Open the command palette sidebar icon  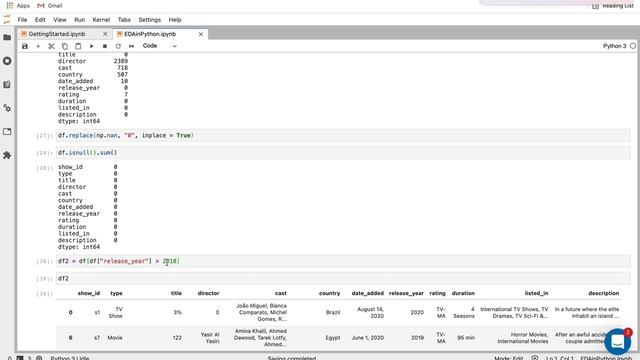pyautogui.click(x=7, y=84)
